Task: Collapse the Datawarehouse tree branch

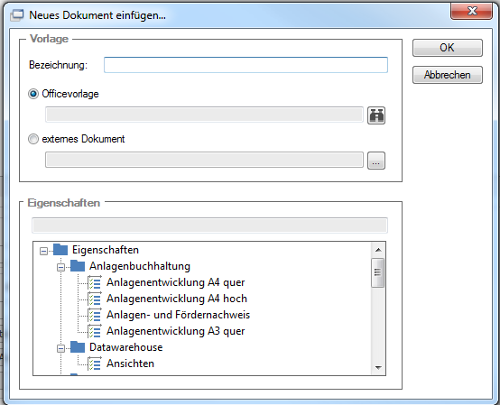Action: pos(61,348)
